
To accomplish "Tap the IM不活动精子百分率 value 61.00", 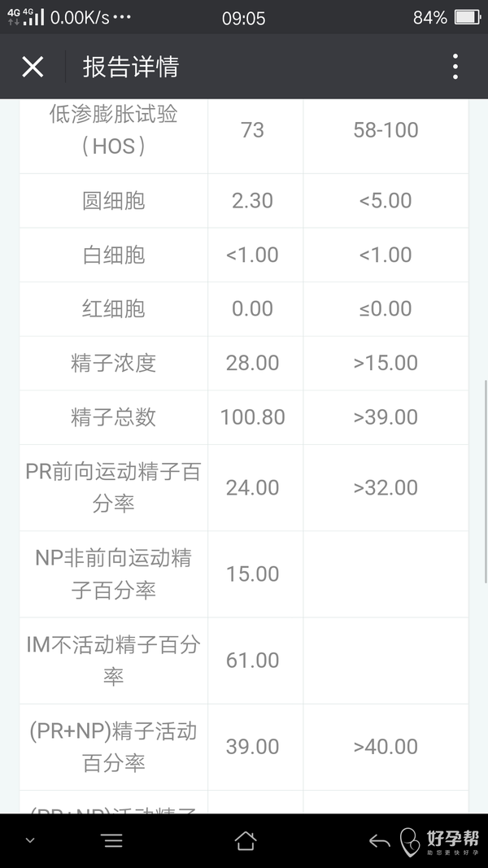I will click(x=252, y=660).
